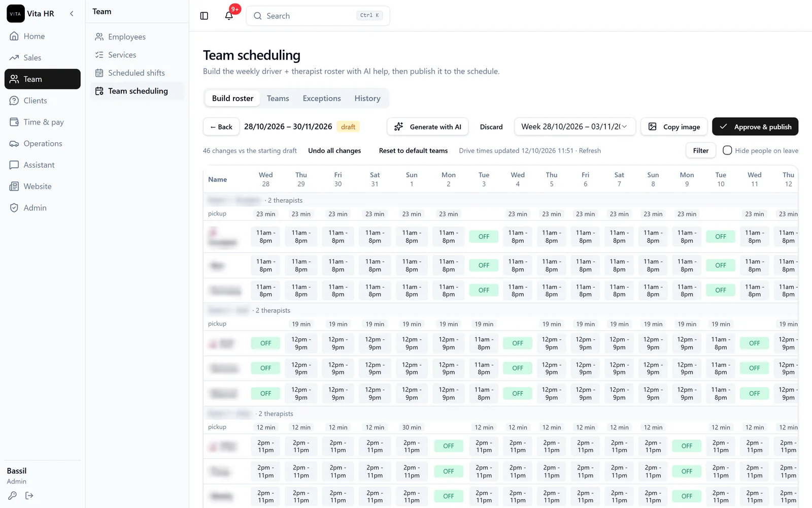Click the Vita HR logo icon
This screenshot has width=812, height=508.
15,14
